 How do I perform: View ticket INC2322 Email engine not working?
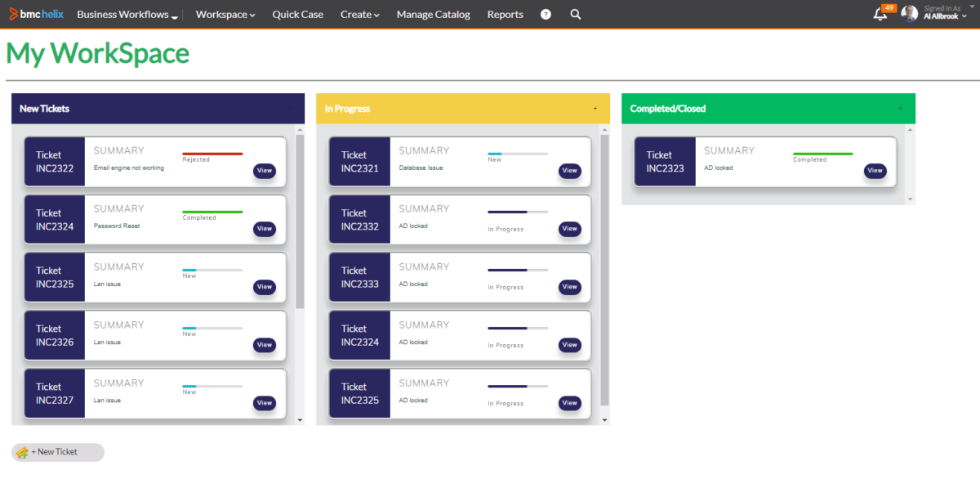(265, 171)
